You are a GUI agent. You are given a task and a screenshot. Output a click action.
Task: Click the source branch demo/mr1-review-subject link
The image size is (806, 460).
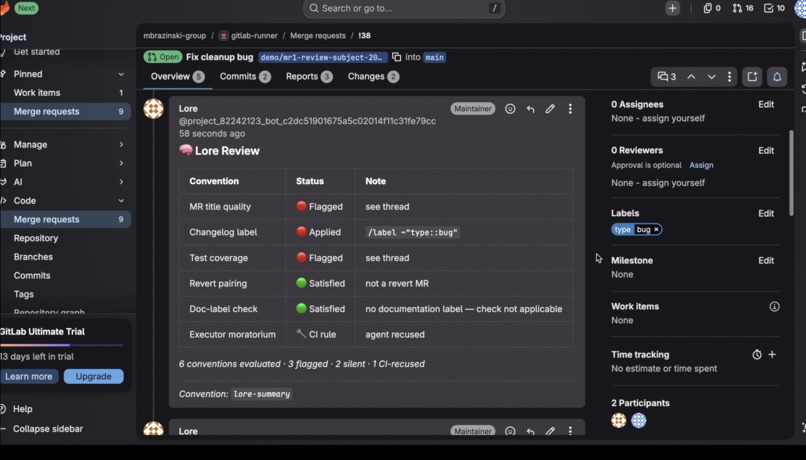tap(322, 57)
